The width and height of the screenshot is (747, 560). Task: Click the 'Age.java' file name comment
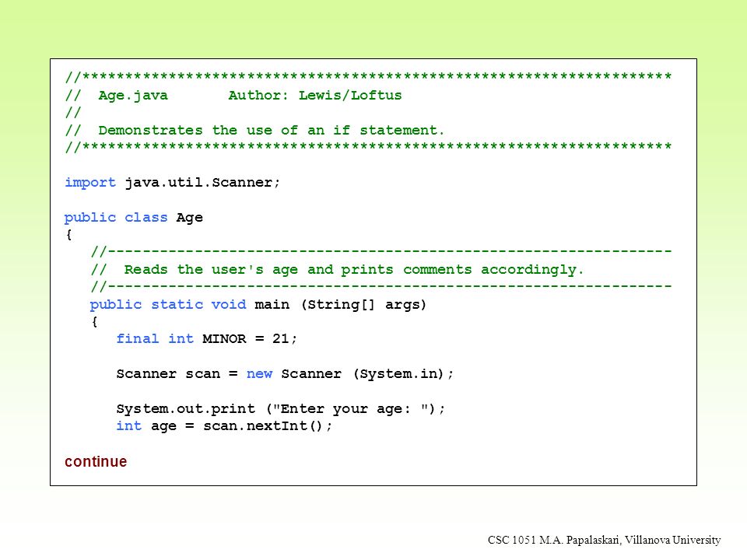tap(133, 96)
